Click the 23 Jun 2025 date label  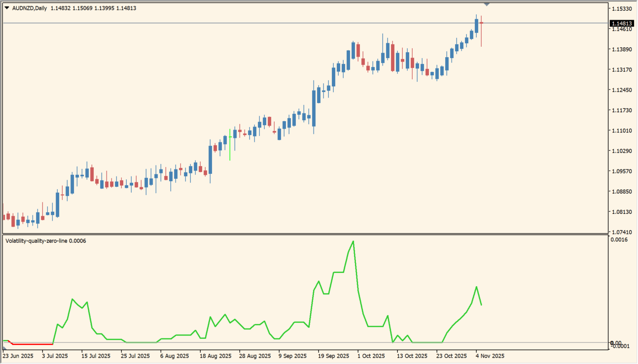coord(18,356)
